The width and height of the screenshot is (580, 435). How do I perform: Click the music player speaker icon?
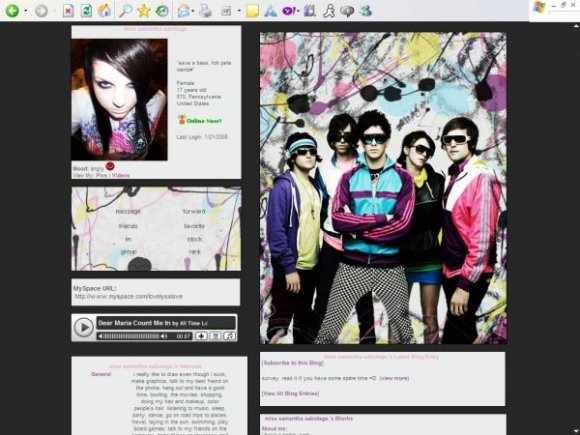(164, 336)
